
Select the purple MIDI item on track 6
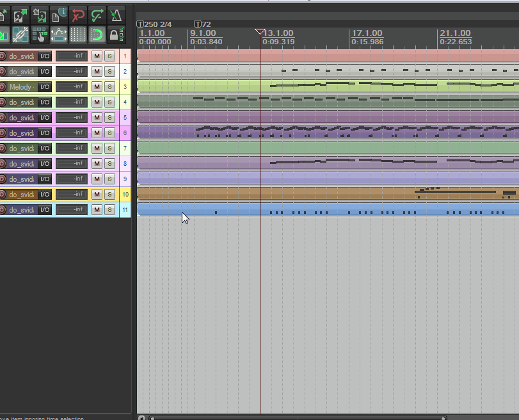coord(328,132)
